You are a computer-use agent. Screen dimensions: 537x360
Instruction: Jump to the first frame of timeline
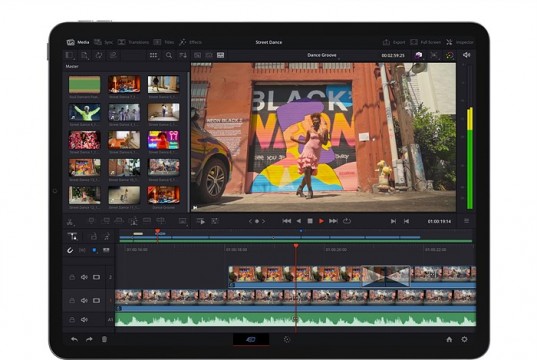click(287, 221)
